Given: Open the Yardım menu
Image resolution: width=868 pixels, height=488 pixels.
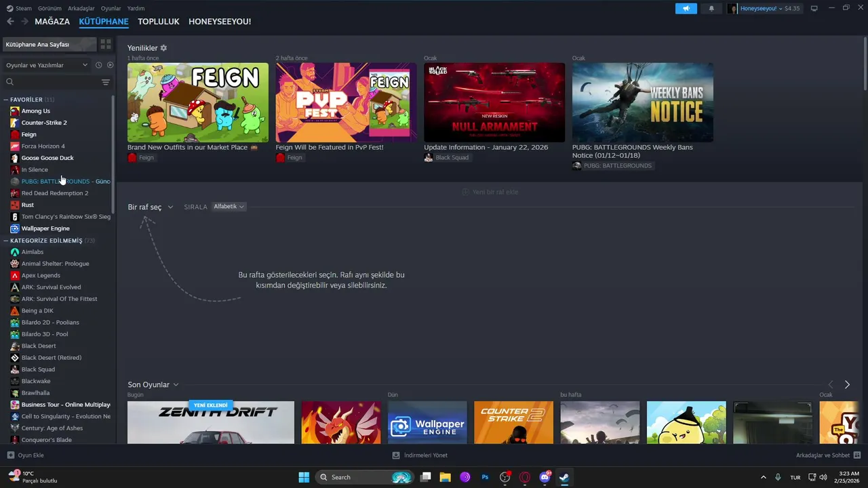Looking at the screenshot, I should point(136,8).
